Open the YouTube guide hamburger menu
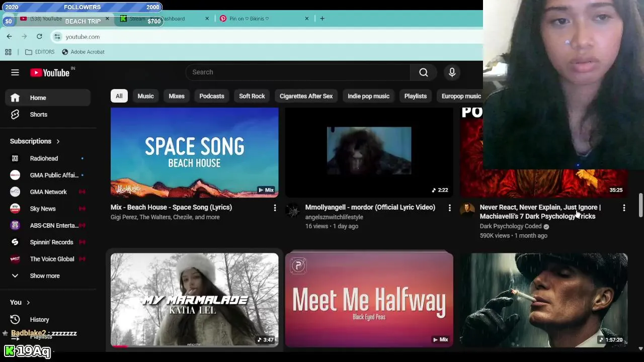The width and height of the screenshot is (644, 362). click(15, 72)
